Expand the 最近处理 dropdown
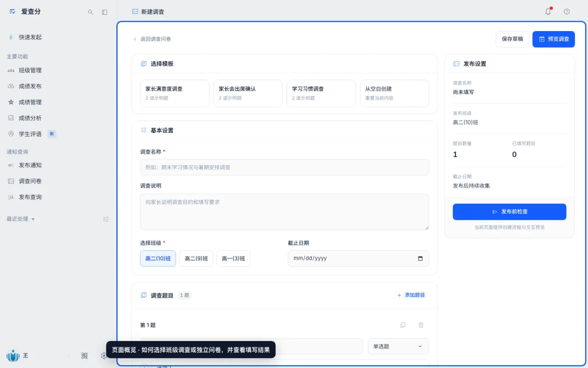This screenshot has height=368, width=588. [21, 219]
